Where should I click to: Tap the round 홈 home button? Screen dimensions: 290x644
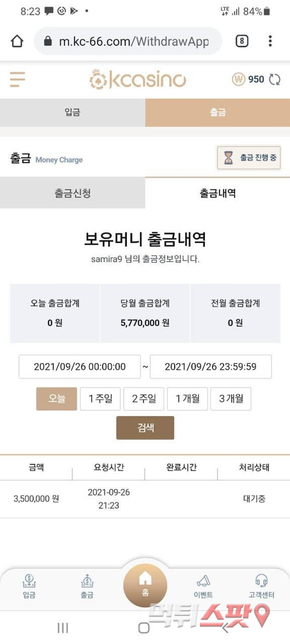tap(145, 585)
